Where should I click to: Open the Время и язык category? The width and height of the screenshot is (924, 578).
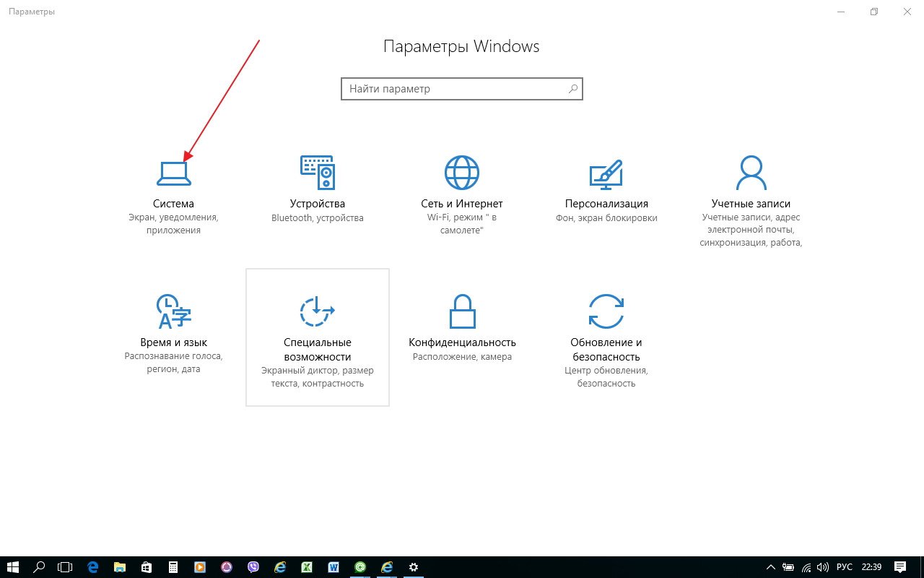[173, 334]
